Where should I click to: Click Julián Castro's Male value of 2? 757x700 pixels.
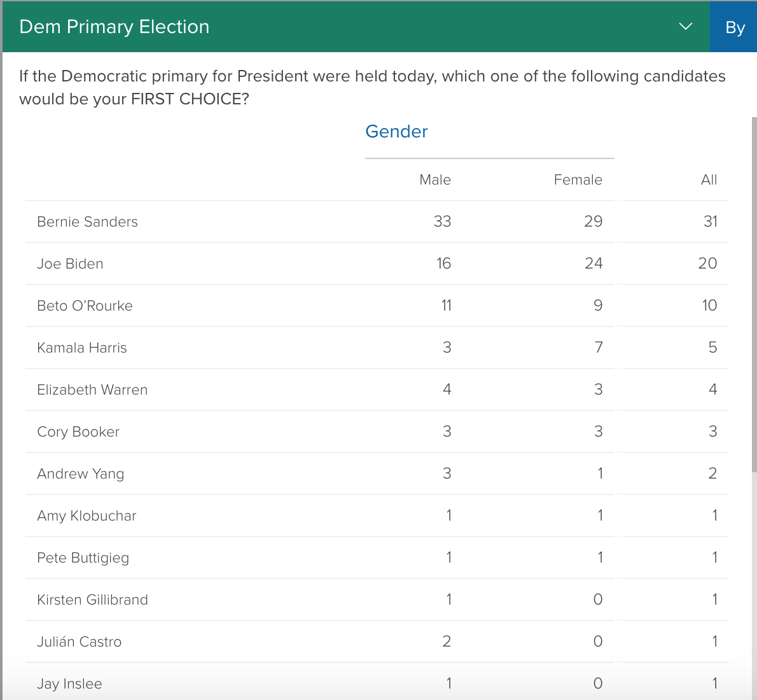[x=447, y=641]
